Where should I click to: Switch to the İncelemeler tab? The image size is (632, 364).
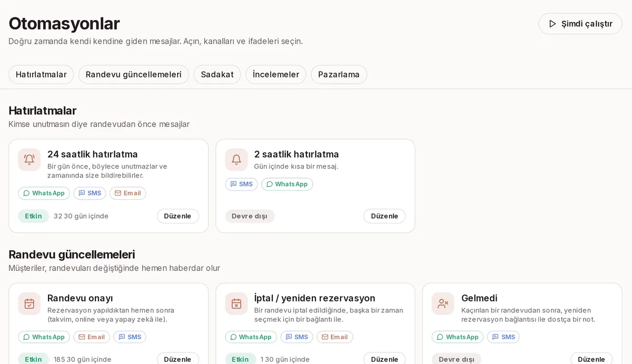click(x=276, y=74)
